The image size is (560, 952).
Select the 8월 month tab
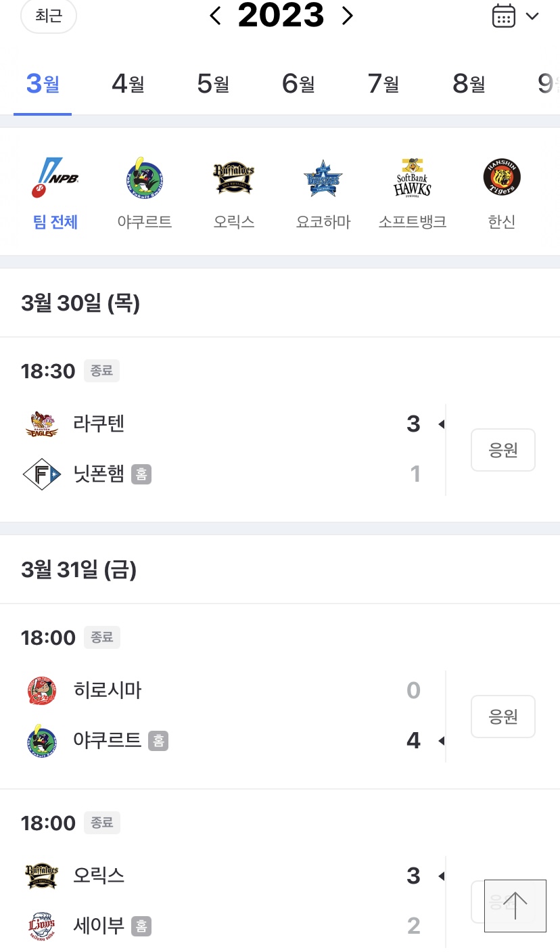point(469,85)
